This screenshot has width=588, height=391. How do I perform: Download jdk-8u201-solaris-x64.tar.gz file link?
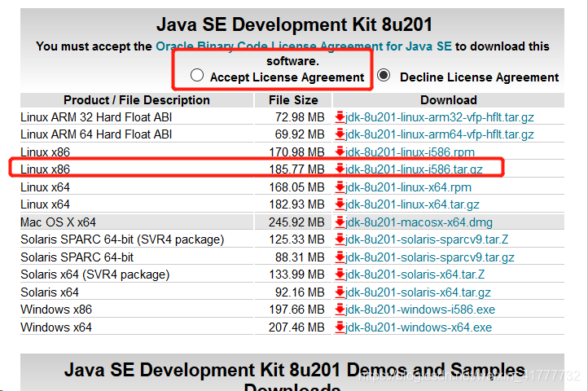point(418,292)
